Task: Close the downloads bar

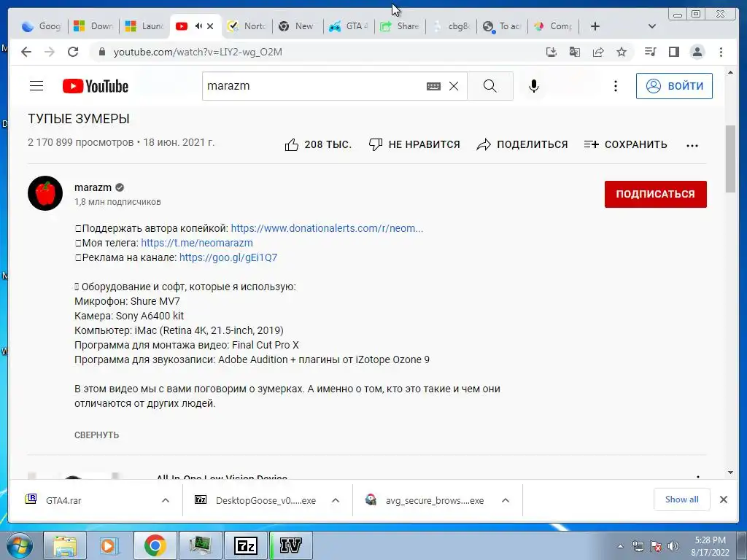Action: [x=724, y=499]
